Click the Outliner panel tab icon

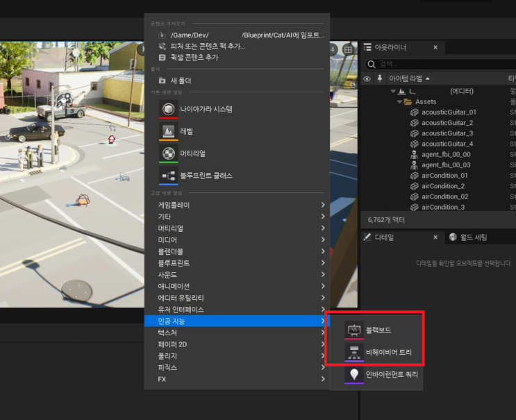(367, 47)
